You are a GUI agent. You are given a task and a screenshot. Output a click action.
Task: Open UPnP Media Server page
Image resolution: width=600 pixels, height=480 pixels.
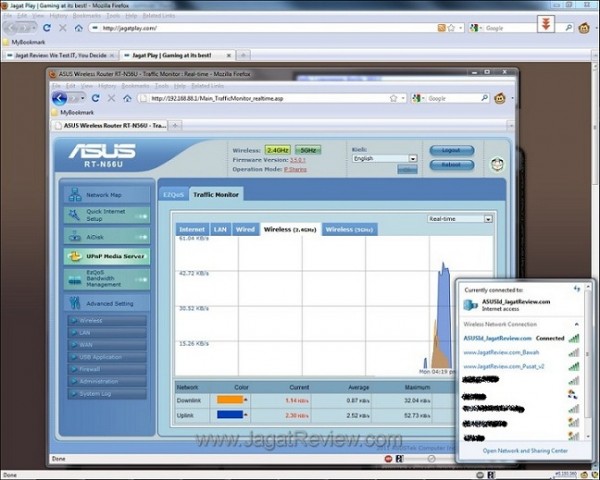107,256
